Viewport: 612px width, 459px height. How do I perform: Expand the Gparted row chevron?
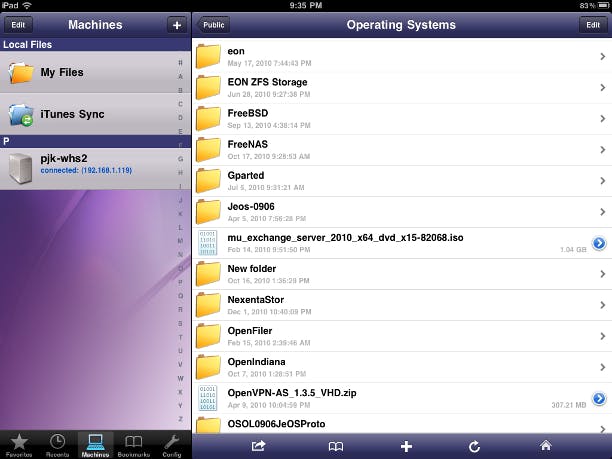[x=603, y=181]
